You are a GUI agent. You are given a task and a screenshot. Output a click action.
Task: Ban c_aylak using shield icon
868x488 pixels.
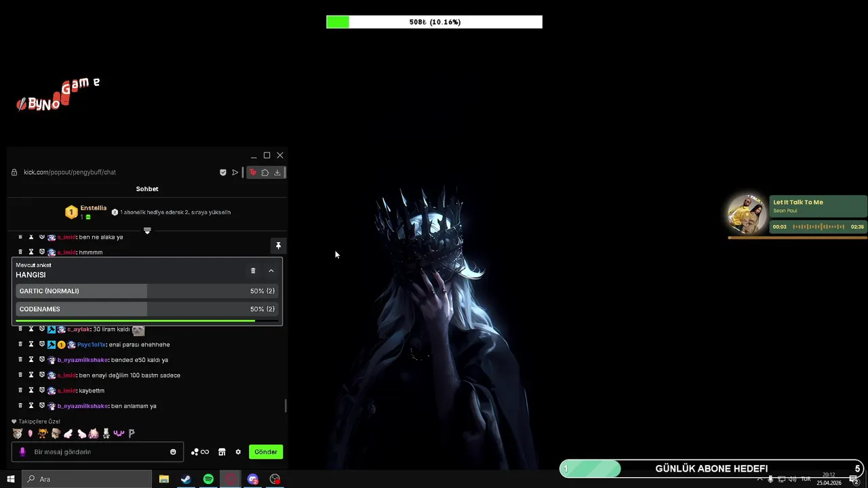[41, 329]
